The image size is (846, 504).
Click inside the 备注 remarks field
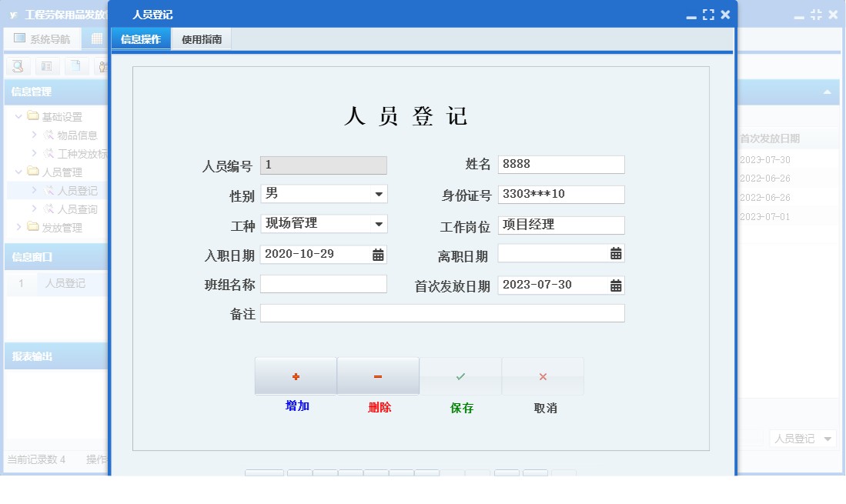pos(443,312)
